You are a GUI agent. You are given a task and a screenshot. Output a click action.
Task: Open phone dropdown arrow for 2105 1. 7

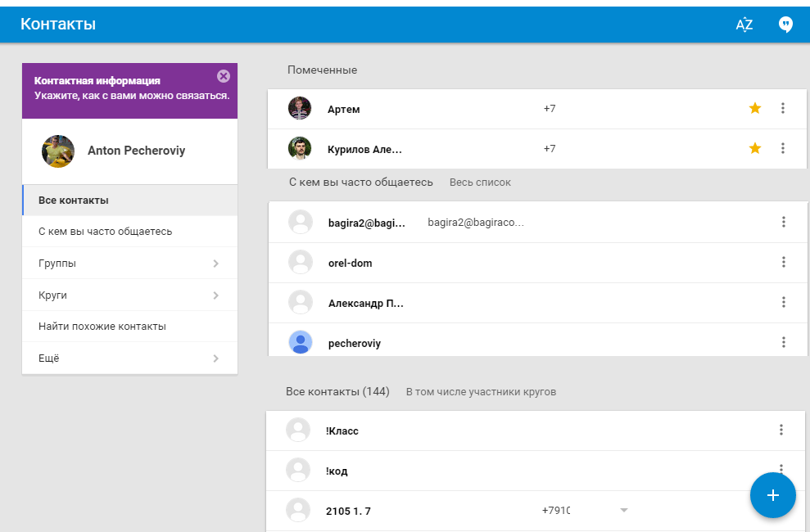[x=624, y=511]
